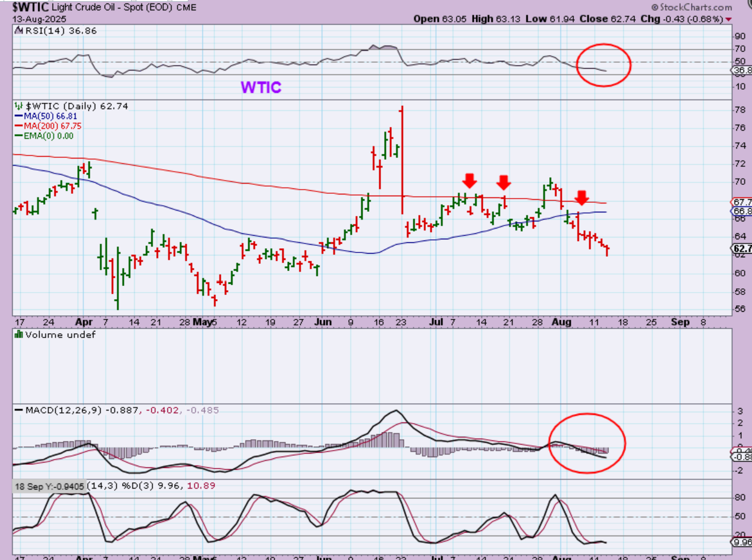
Task: Click the 67.7 MA(200) price tag on axis
Action: pyautogui.click(x=742, y=202)
